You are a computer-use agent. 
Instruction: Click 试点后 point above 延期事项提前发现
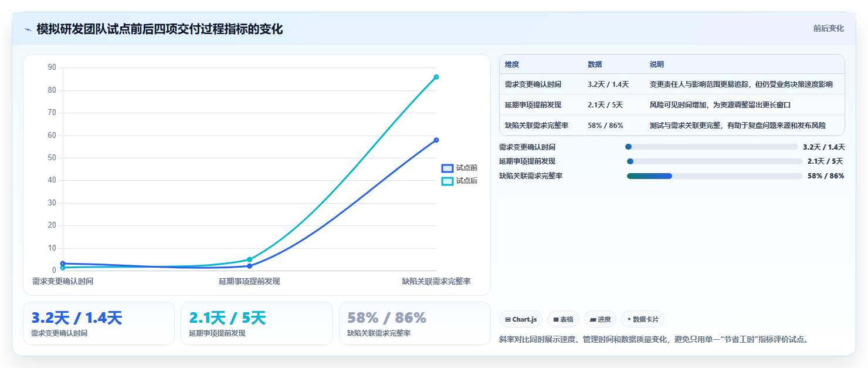[x=249, y=259]
